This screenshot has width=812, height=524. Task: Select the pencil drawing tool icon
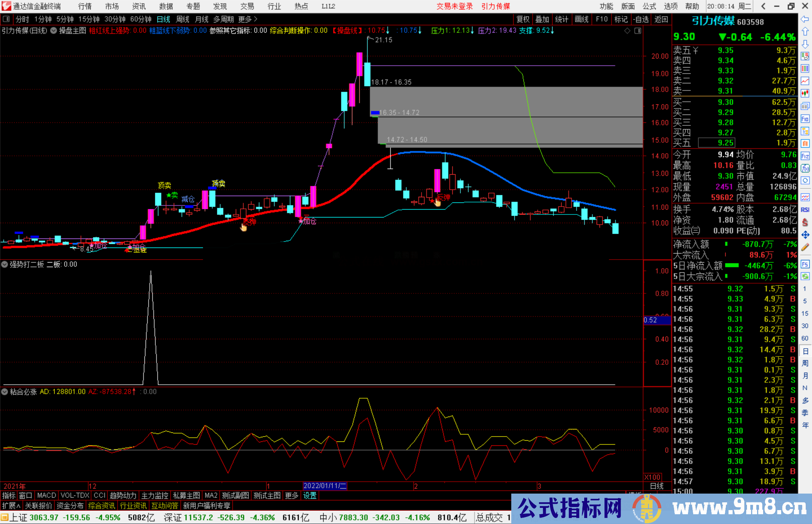click(805, 247)
